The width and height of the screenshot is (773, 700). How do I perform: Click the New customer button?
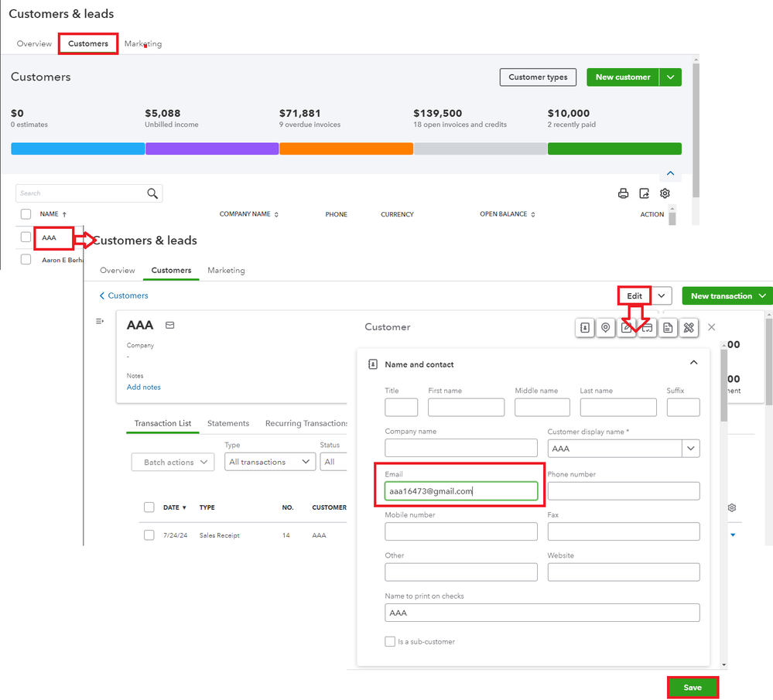click(x=623, y=77)
